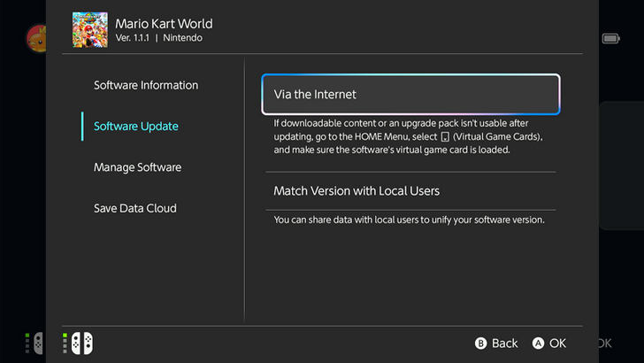The image size is (644, 363).
Task: Click 'You can share data with local users' text
Action: [409, 220]
